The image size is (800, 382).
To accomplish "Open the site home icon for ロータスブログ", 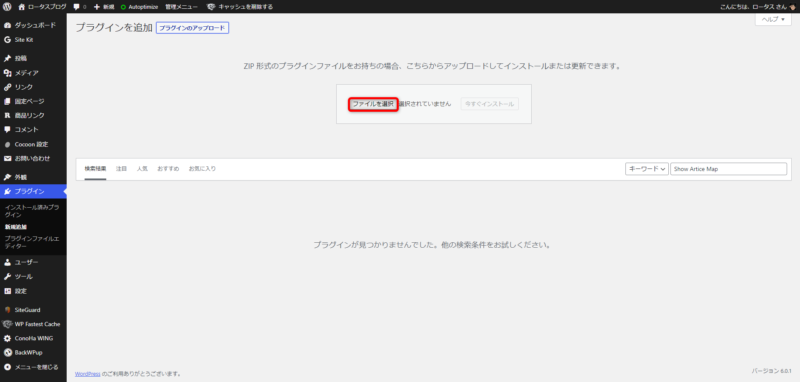I will pyautogui.click(x=21, y=7).
